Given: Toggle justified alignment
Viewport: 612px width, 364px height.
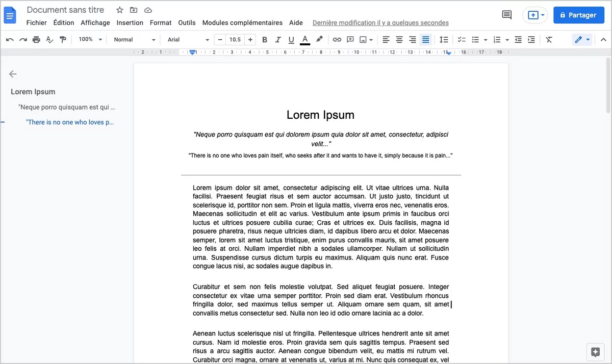Looking at the screenshot, I should 426,39.
